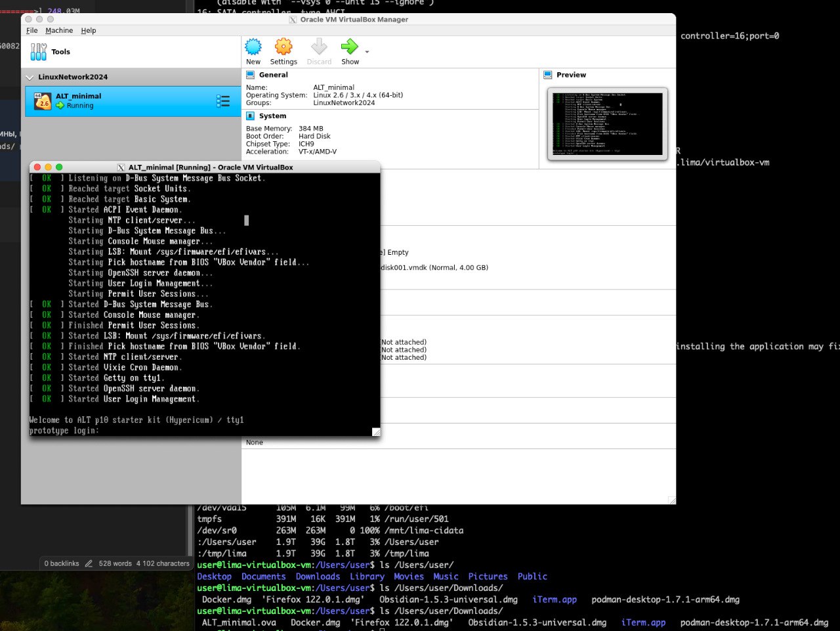The height and width of the screenshot is (631, 840).
Task: Click 'Pictures' directory in terminal listing
Action: [488, 577]
